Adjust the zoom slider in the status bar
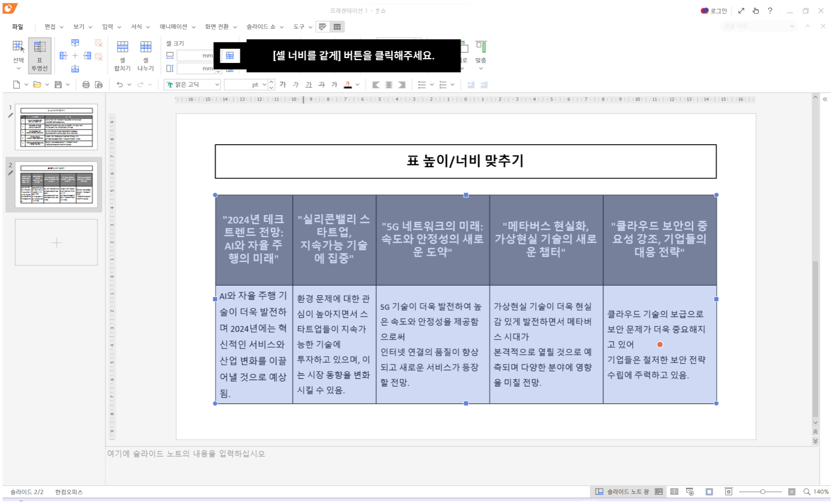Image resolution: width=836 pixels, height=504 pixels. pos(763,491)
